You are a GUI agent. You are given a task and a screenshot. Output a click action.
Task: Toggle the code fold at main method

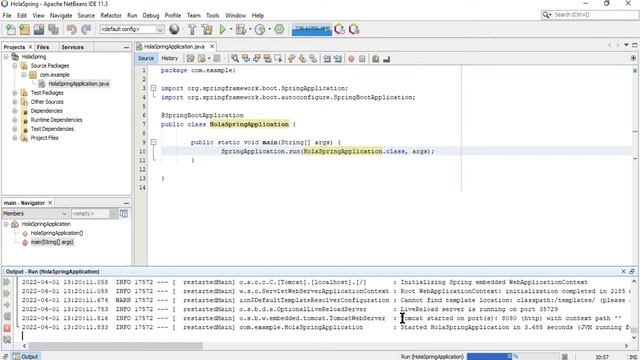click(x=153, y=142)
